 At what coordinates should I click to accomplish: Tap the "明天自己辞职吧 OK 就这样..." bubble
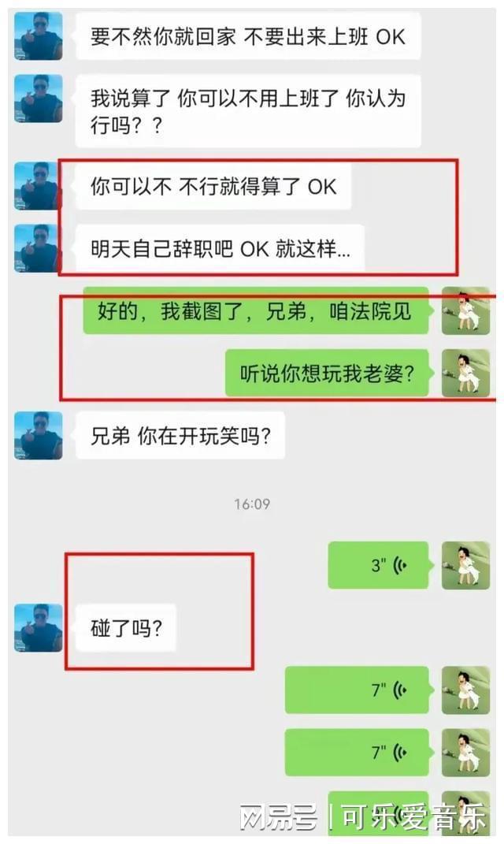click(220, 249)
